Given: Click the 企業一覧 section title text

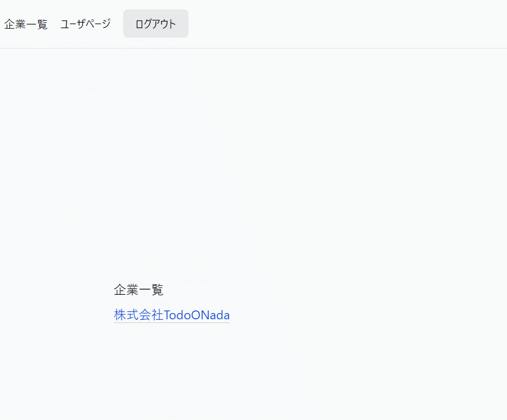Looking at the screenshot, I should (138, 290).
